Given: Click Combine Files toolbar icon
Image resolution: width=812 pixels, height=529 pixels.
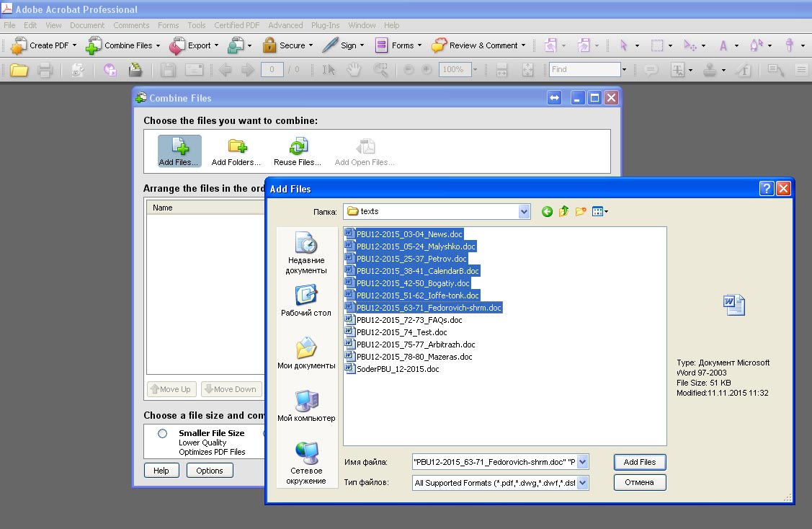Looking at the screenshot, I should tap(94, 45).
